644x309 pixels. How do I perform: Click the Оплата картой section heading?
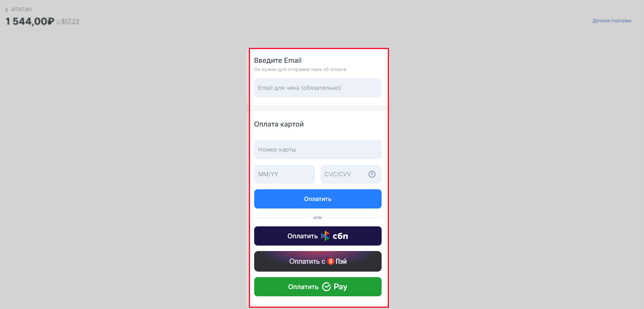279,124
